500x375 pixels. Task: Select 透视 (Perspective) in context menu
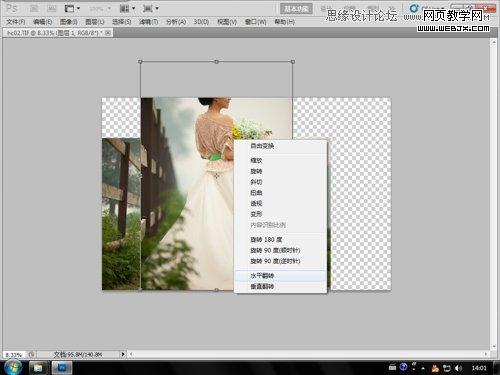point(280,203)
